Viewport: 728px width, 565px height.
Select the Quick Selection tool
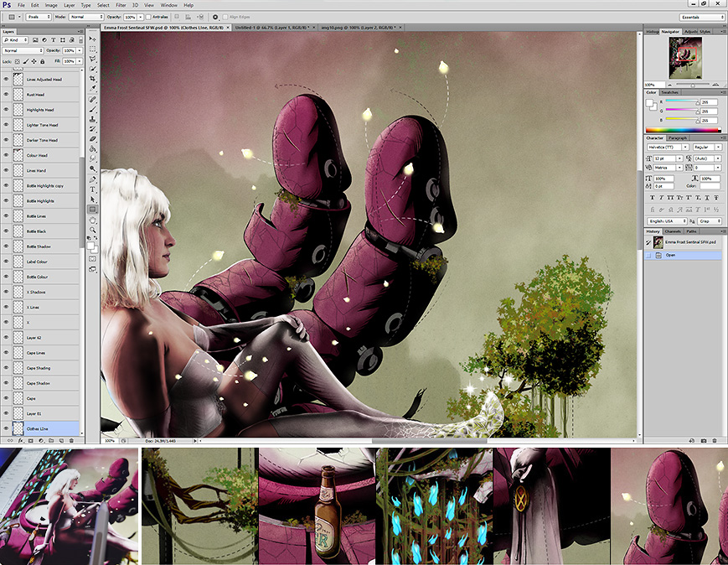tap(92, 69)
